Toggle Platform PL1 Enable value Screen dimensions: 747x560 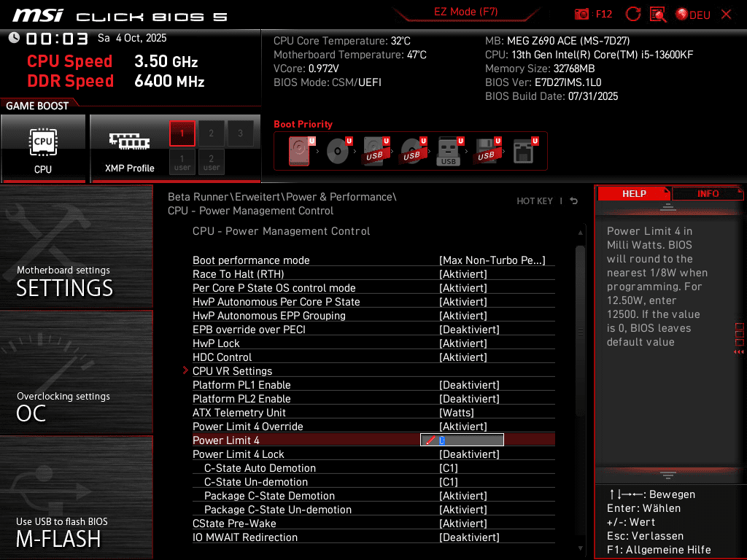pos(469,385)
